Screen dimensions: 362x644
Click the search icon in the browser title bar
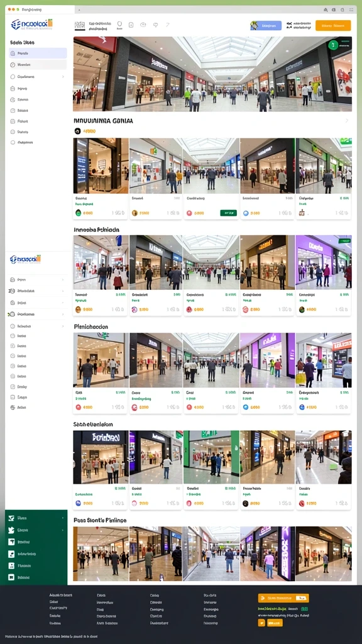[x=326, y=9]
